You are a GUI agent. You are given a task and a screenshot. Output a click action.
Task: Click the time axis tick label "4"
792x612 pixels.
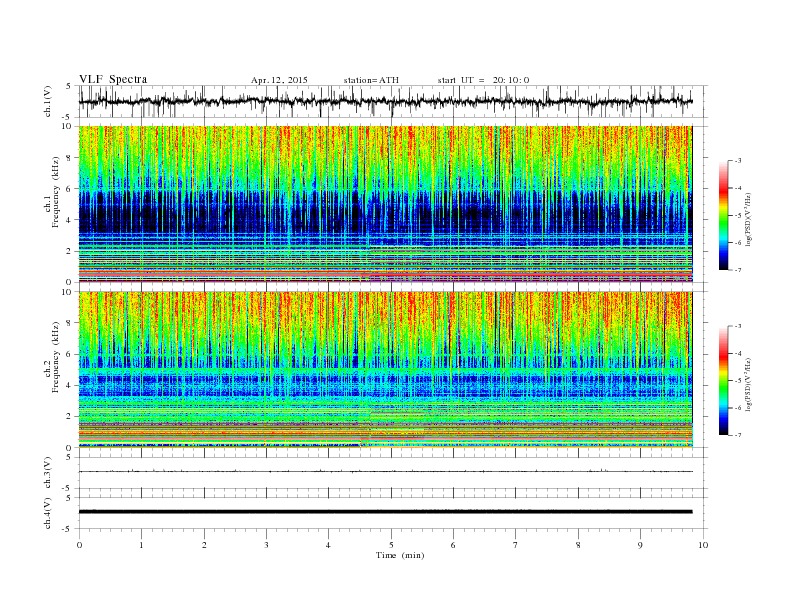coord(329,545)
